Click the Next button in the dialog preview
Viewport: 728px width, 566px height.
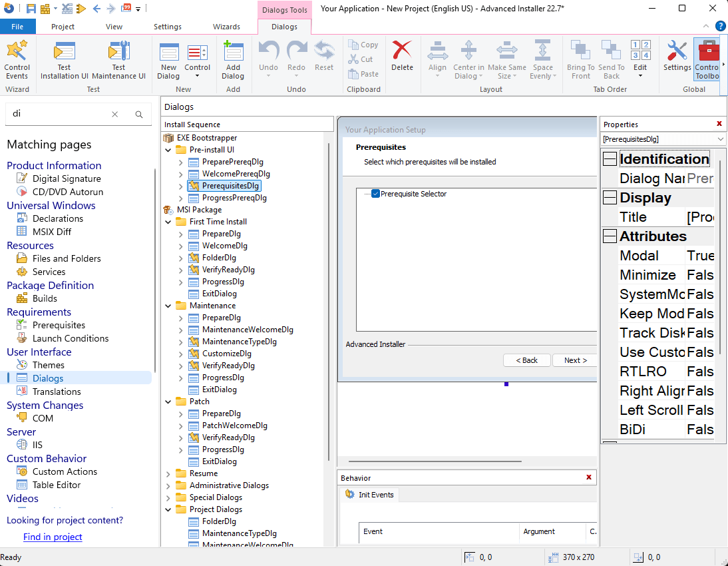click(x=574, y=360)
